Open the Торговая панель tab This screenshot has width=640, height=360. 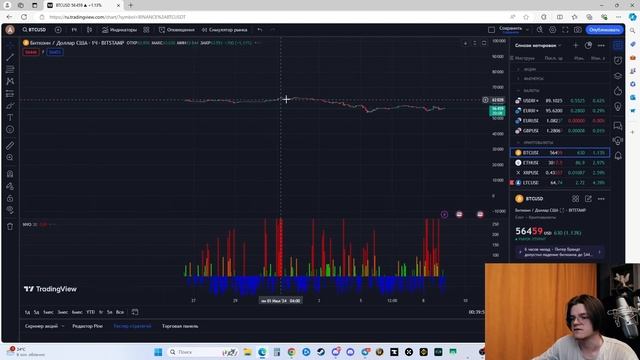click(x=180, y=326)
